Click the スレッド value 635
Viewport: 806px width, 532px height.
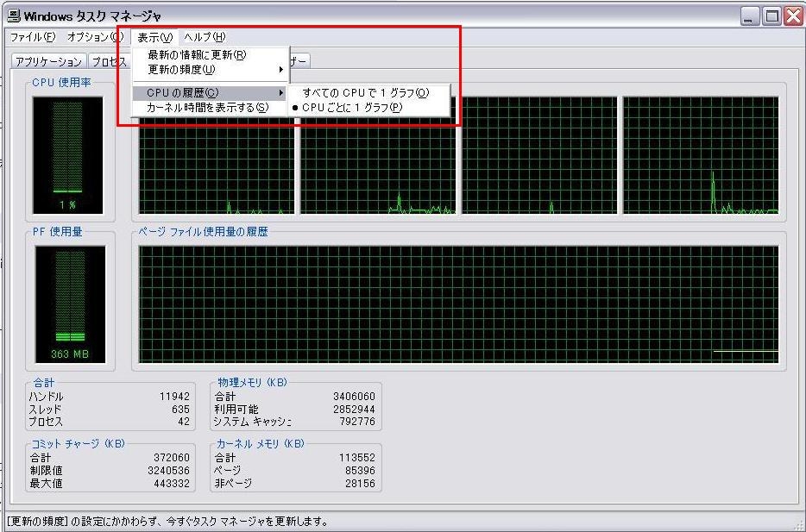coord(180,410)
